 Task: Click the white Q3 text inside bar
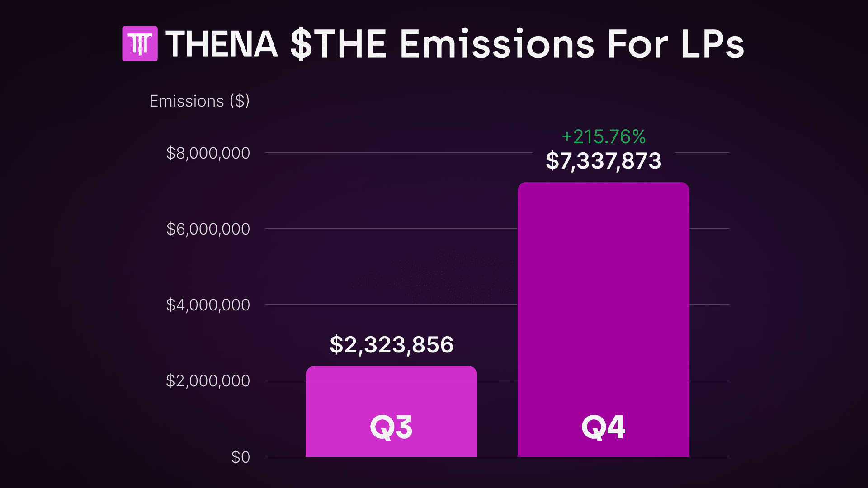tap(392, 427)
